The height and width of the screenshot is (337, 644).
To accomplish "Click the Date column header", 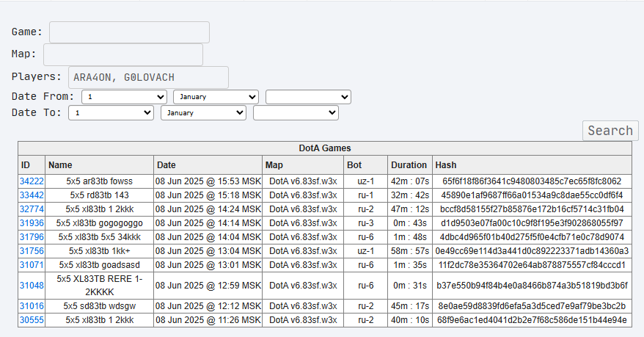I will 208,165.
